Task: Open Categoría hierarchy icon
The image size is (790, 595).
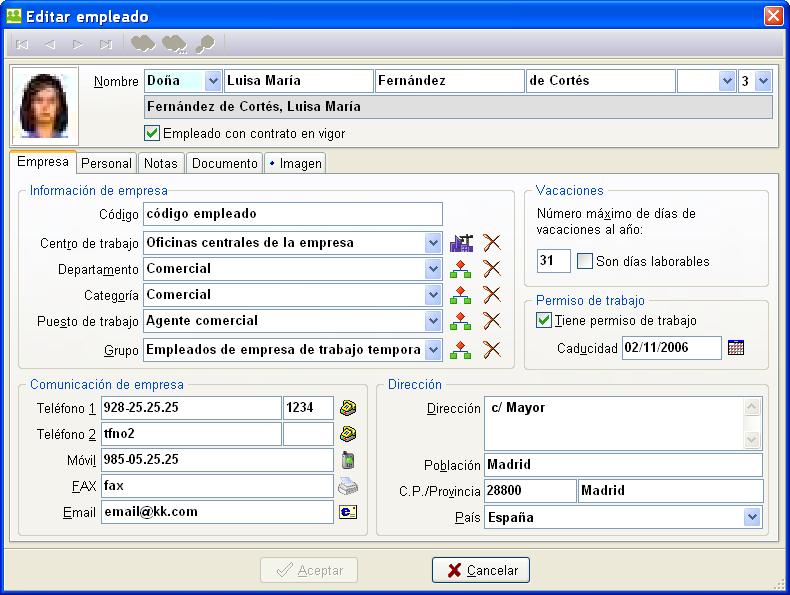Action: (x=460, y=295)
